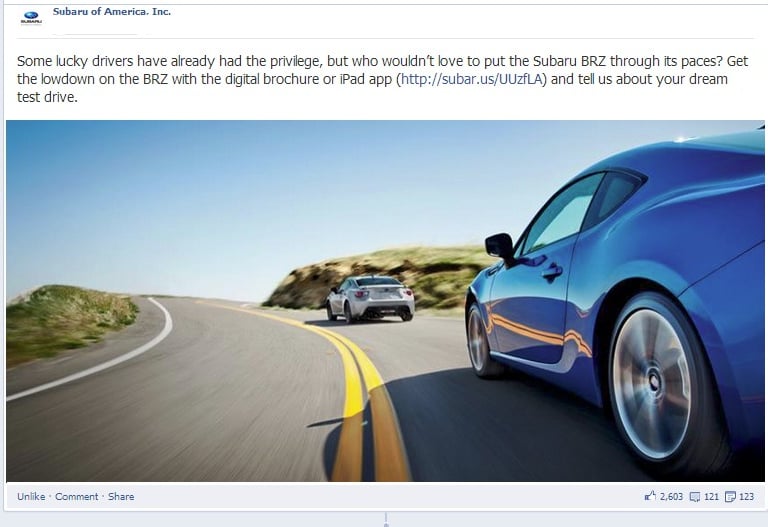Click Comment below the BRZ photo
768x527 pixels.
(x=76, y=496)
